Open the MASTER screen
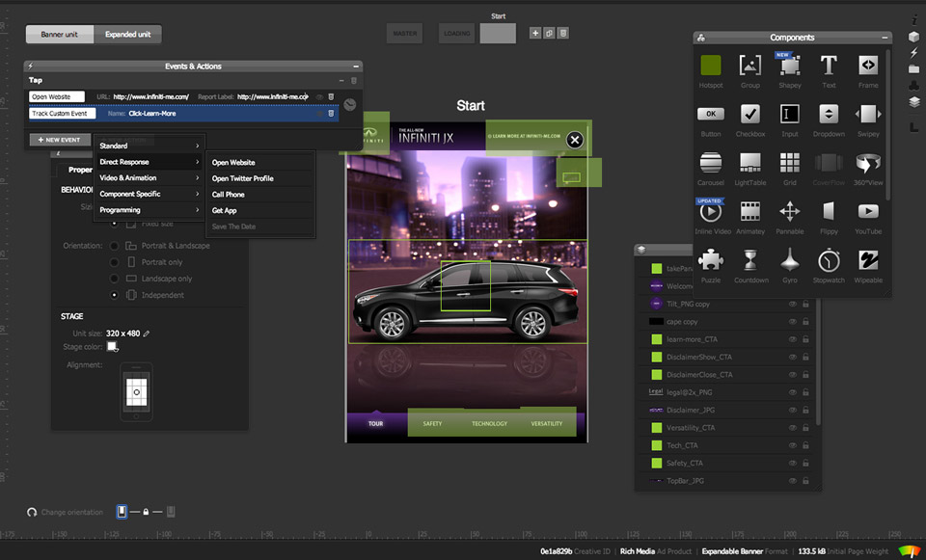Viewport: 926px width, 560px height. [x=405, y=34]
